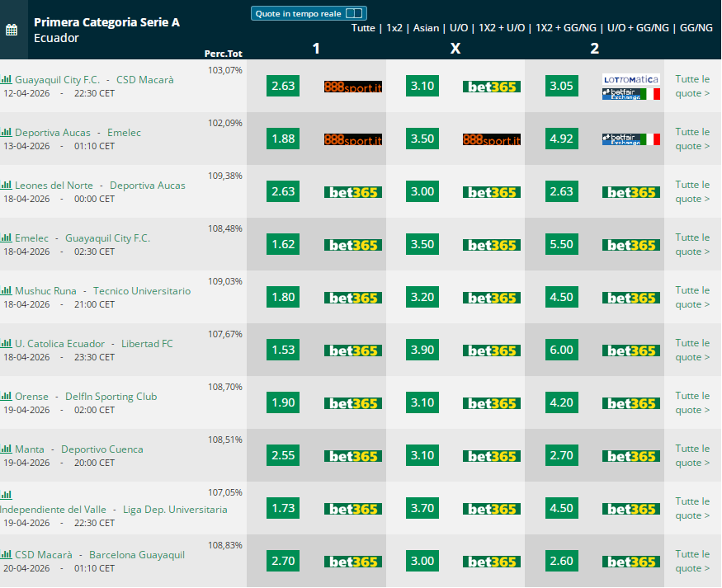This screenshot has height=588, width=722.
Task: Click 888sport.it logo for Deportiva Aucas home odds
Action: pyautogui.click(x=352, y=139)
